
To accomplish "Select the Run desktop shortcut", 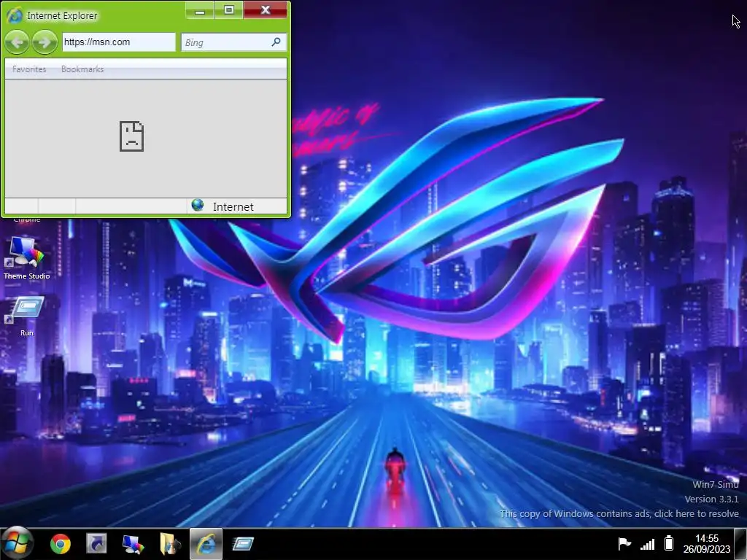I will pyautogui.click(x=27, y=315).
